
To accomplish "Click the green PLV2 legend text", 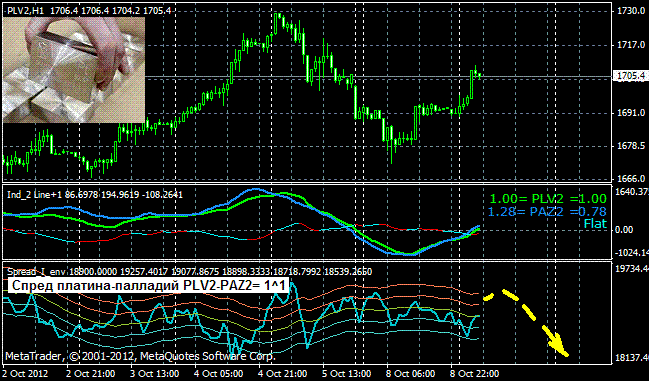I will 548,199.
